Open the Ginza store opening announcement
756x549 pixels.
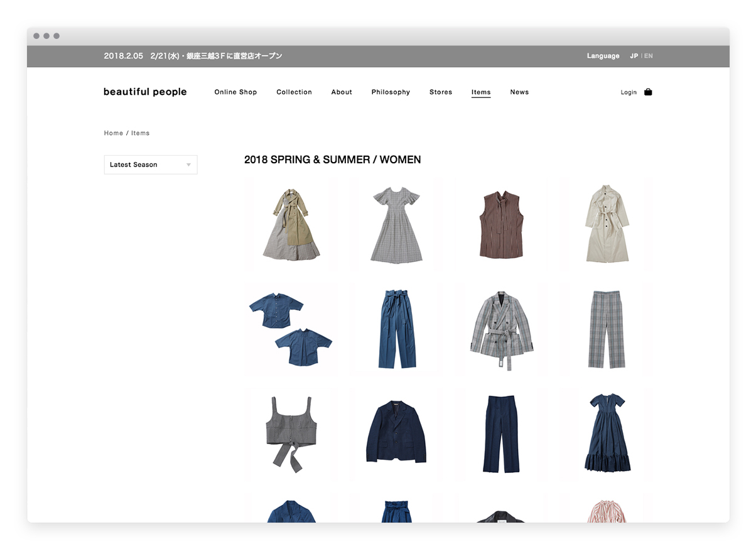tap(193, 56)
